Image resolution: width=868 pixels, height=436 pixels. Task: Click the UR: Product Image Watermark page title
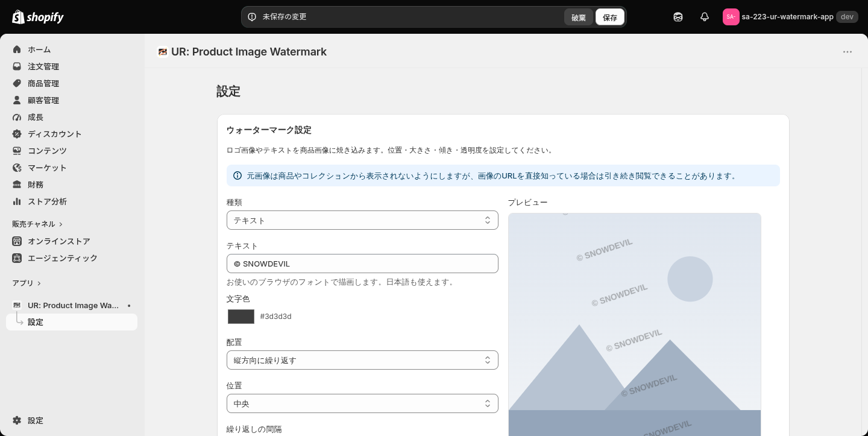(249, 52)
